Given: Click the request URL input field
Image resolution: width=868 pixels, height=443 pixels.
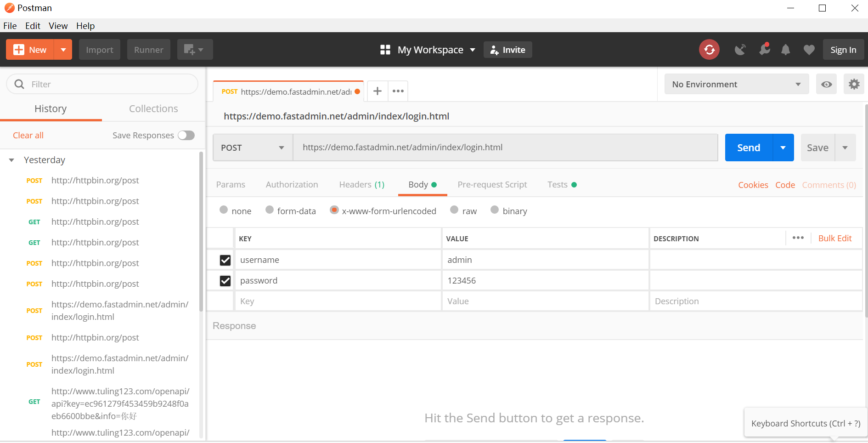Looking at the screenshot, I should click(x=505, y=148).
